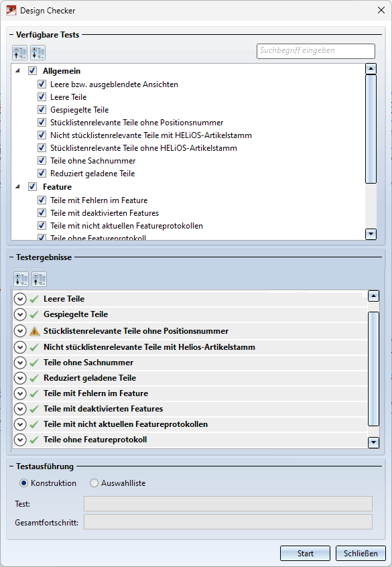Select the Auswahlliste radio button
Image resolution: width=392 pixels, height=567 pixels.
click(94, 483)
